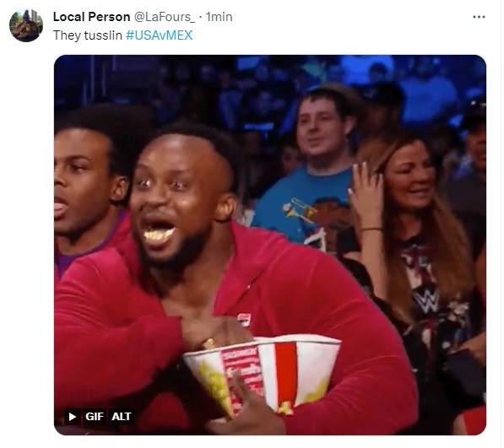
Task: Click the WWE logo shirt in GIF
Action: (427, 300)
